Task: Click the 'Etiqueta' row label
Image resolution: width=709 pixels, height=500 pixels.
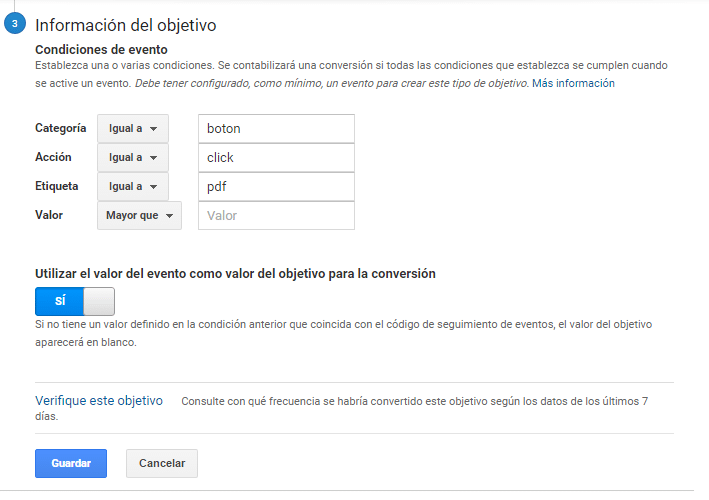Action: click(x=57, y=186)
